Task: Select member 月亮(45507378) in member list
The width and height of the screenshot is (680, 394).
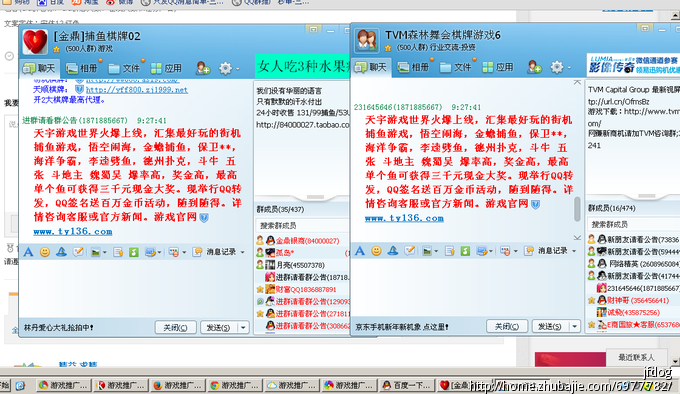Action: pyautogui.click(x=303, y=265)
